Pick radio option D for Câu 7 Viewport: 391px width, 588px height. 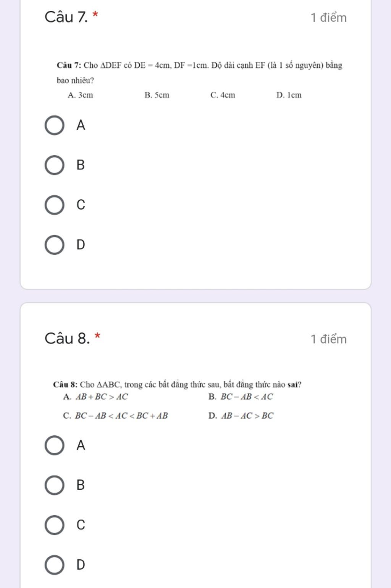coord(55,245)
